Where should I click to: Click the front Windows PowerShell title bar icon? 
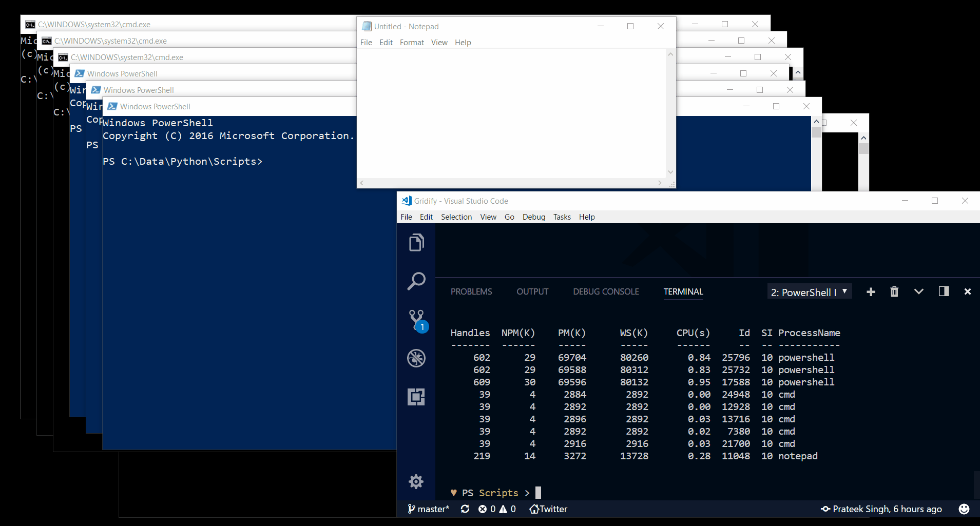(x=112, y=106)
